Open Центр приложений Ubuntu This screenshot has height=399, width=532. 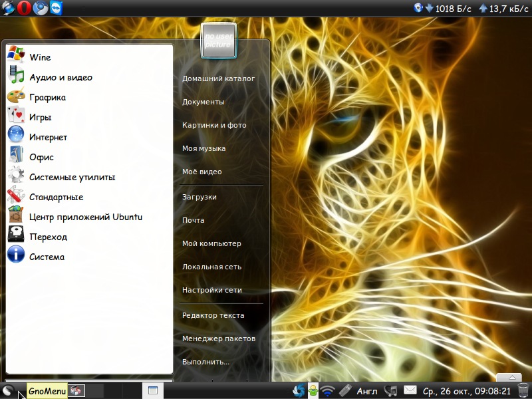(85, 217)
